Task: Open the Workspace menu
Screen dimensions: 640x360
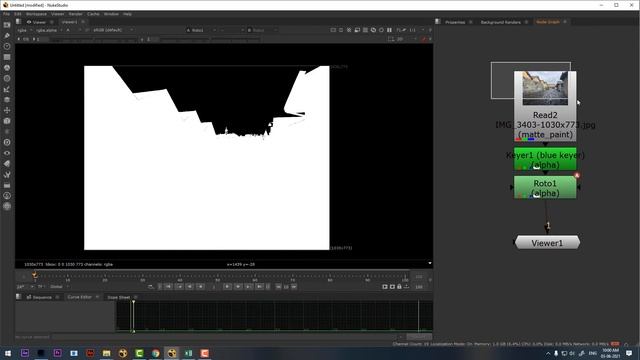Action: pyautogui.click(x=36, y=14)
